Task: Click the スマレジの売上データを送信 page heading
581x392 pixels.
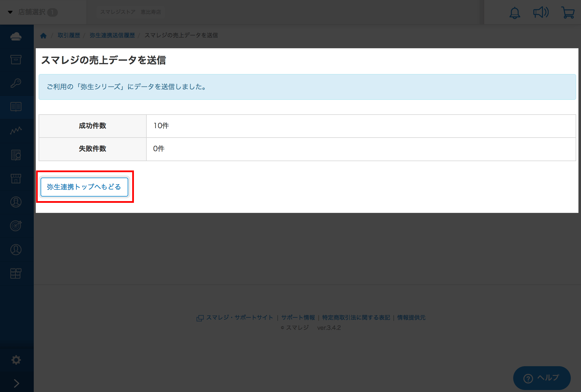Action: coord(104,60)
